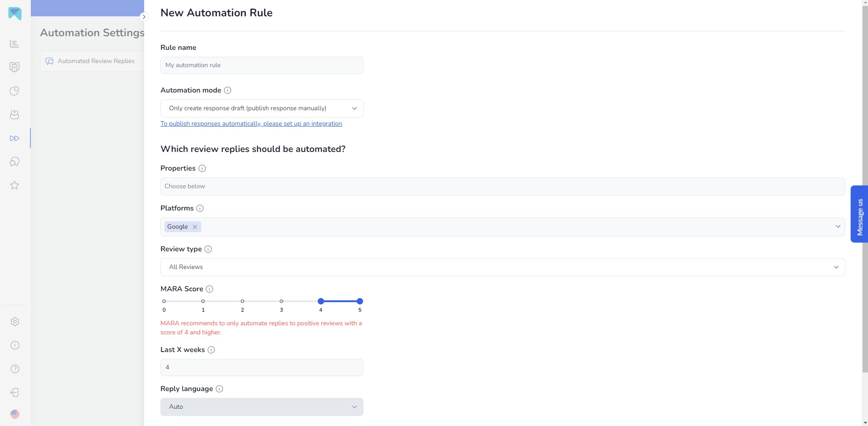Click the help question mark sidebar icon
Viewport: 868px width, 426px height.
(15, 369)
